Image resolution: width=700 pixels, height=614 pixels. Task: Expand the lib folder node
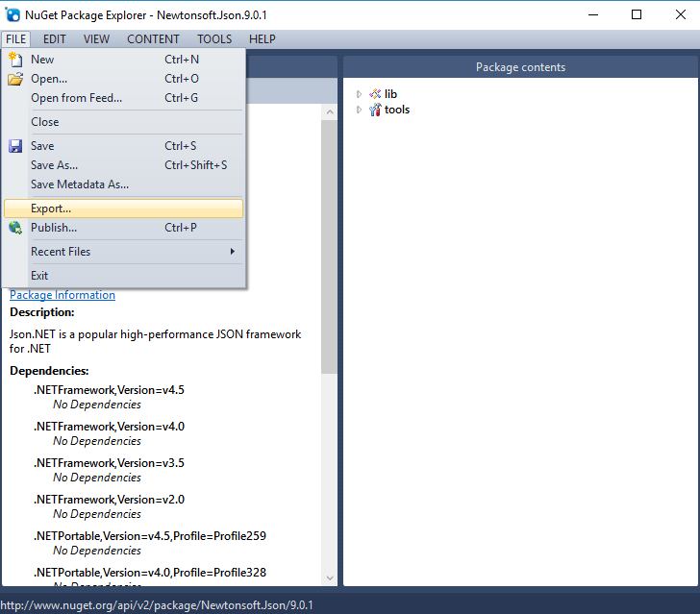[359, 94]
